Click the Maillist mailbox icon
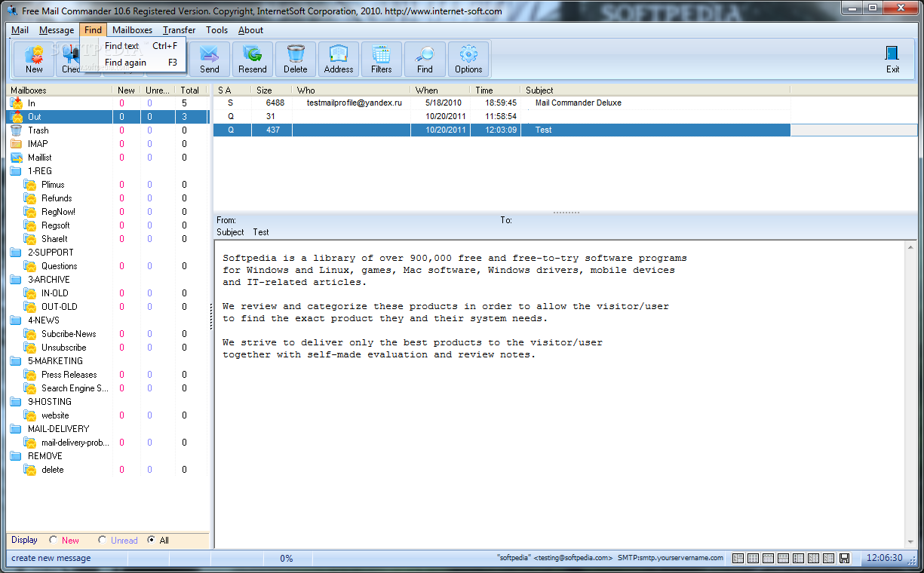Viewport: 924px width, 573px height. pyautogui.click(x=17, y=158)
